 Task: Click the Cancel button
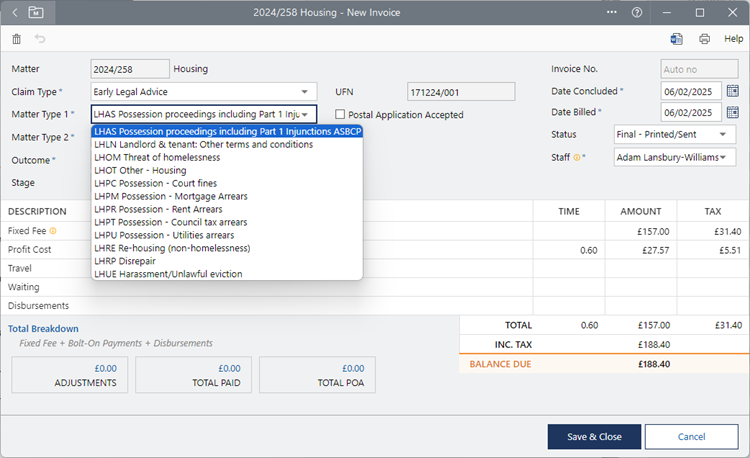point(691,437)
